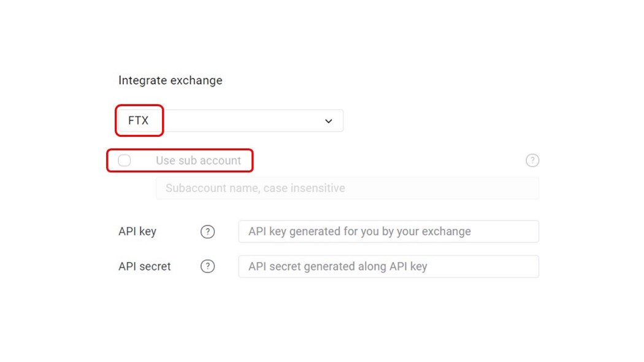This screenshot has height=362, width=644.
Task: Show the tooltip for API key field
Action: point(207,232)
